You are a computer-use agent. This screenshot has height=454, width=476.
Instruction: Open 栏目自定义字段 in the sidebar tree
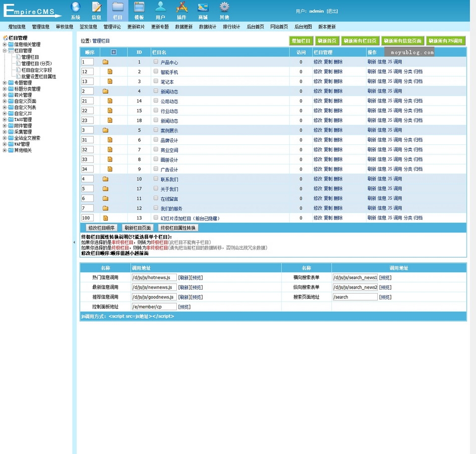[37, 70]
